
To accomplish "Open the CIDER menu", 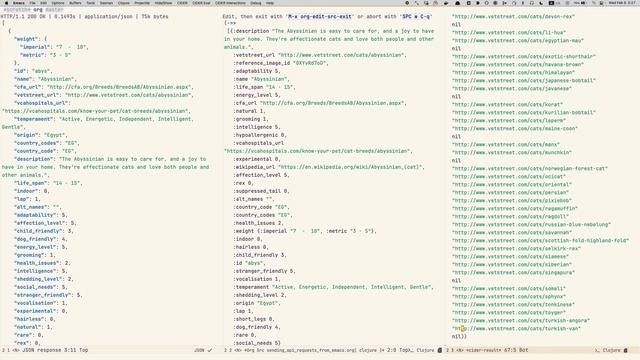I will 182,3.
